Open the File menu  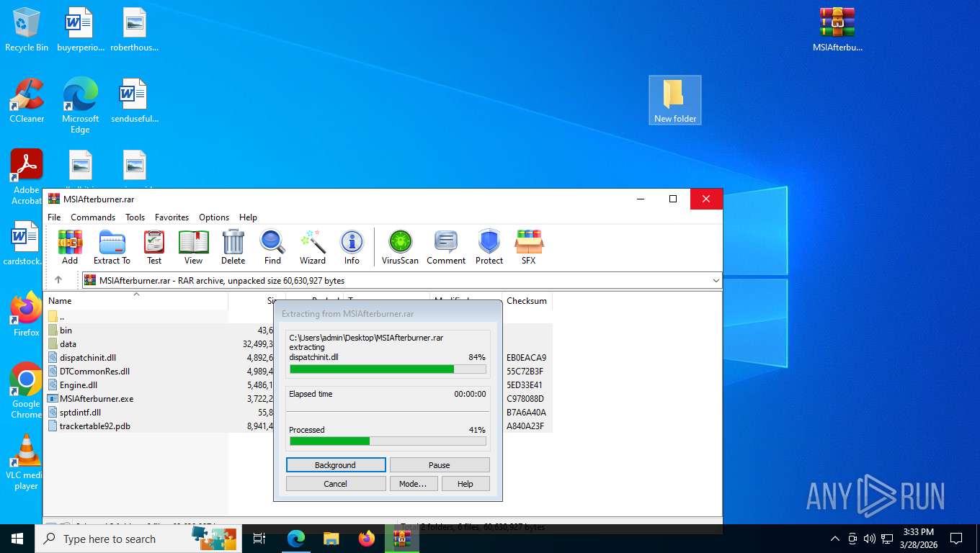click(x=54, y=217)
